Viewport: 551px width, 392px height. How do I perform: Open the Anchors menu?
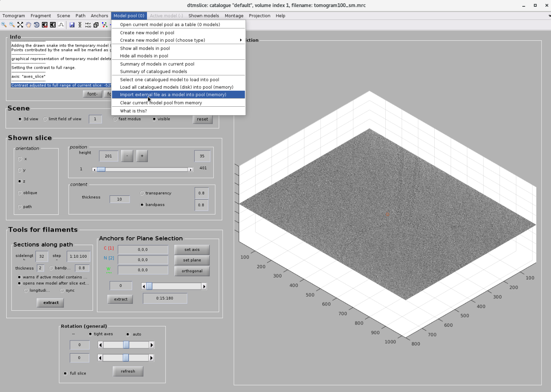point(99,16)
